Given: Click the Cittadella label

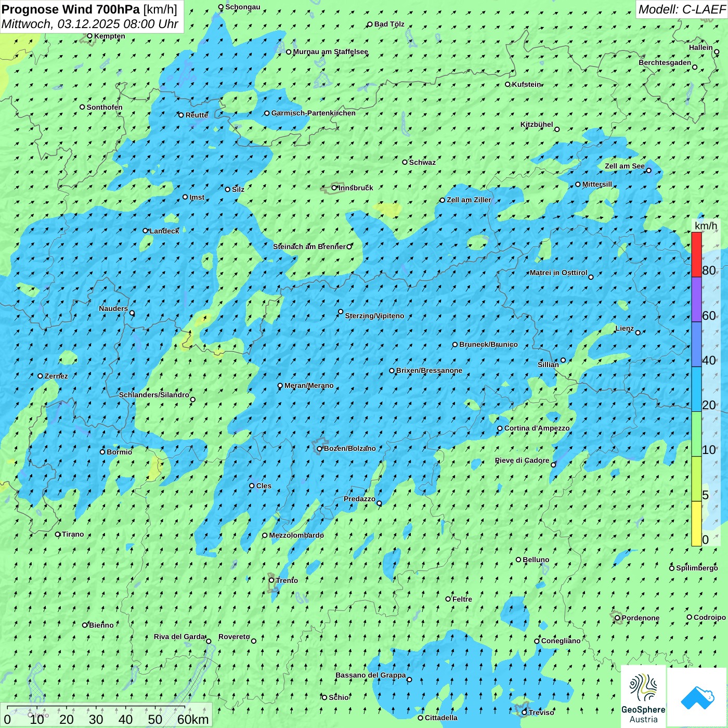Looking at the screenshot, I should click(x=441, y=718).
